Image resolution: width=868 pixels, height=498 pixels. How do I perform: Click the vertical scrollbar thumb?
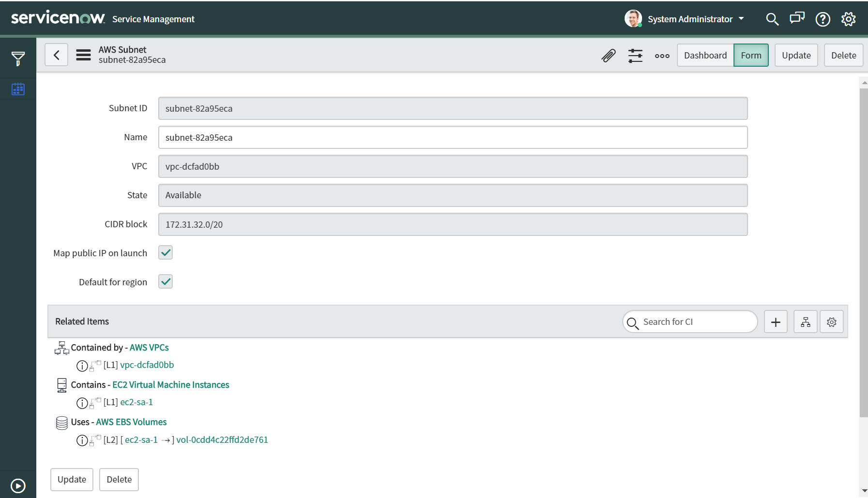[x=864, y=252]
